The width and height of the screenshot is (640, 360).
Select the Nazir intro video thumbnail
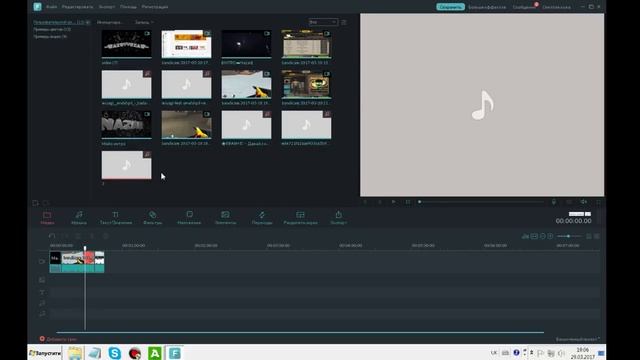[127, 125]
